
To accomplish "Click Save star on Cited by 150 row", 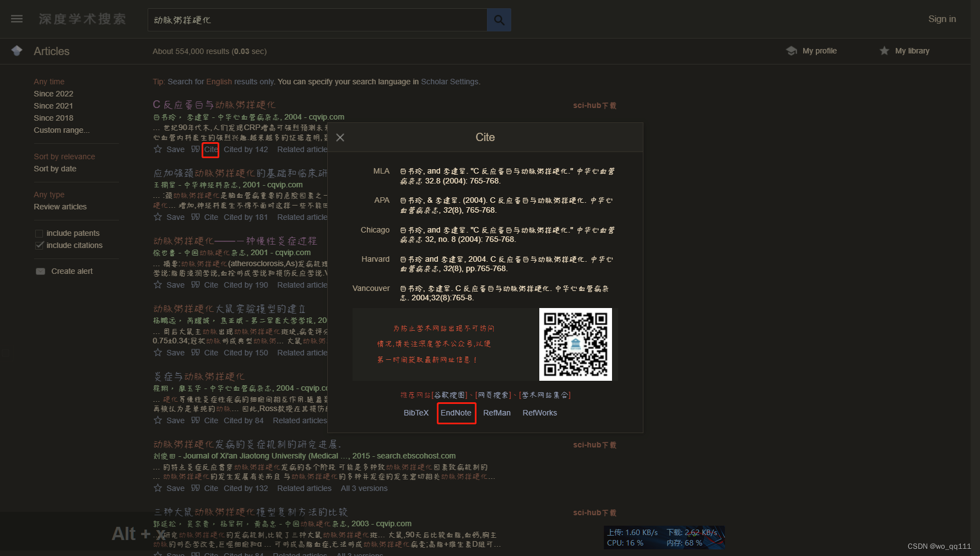I will point(158,353).
